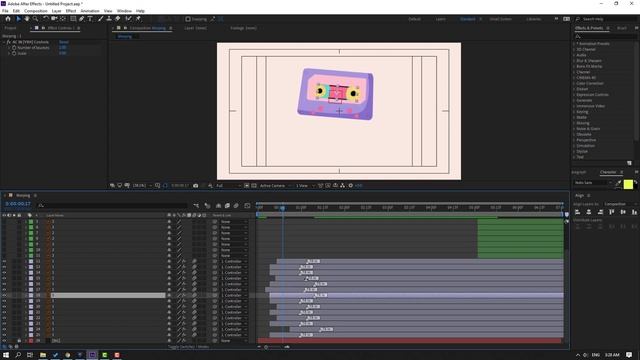This screenshot has width=640, height=360.
Task: Open the Animation menu
Action: 90,11
